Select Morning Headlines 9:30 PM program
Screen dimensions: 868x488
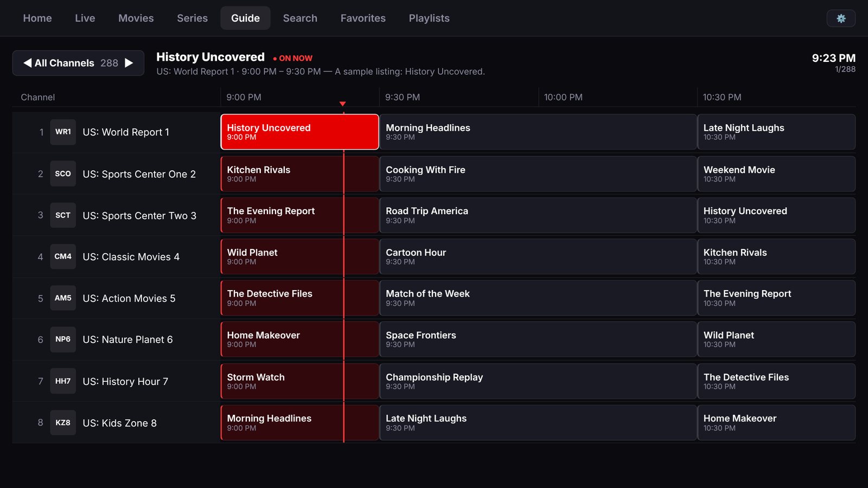tap(538, 132)
